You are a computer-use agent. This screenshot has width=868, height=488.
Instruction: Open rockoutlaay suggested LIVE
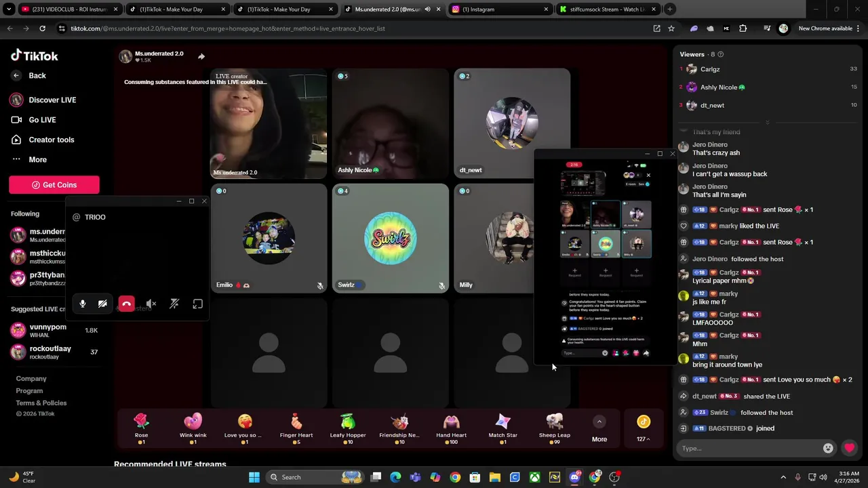click(54, 352)
